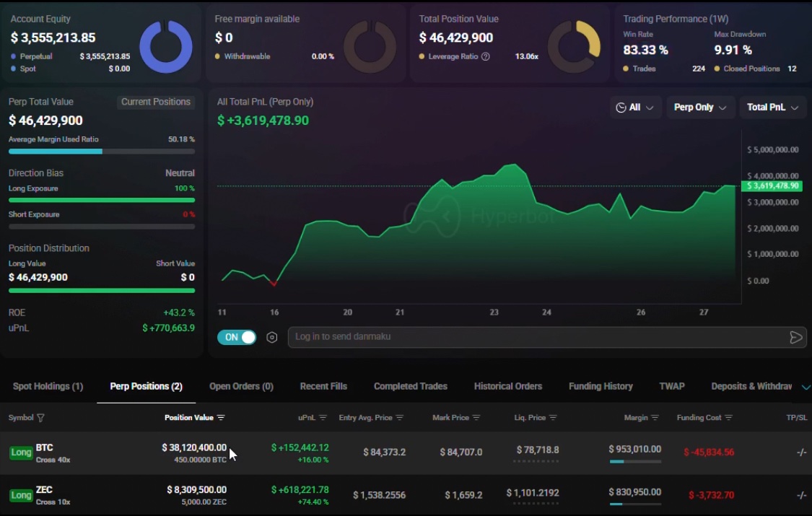
Task: Go to the Recent Fills tab
Action: (323, 387)
